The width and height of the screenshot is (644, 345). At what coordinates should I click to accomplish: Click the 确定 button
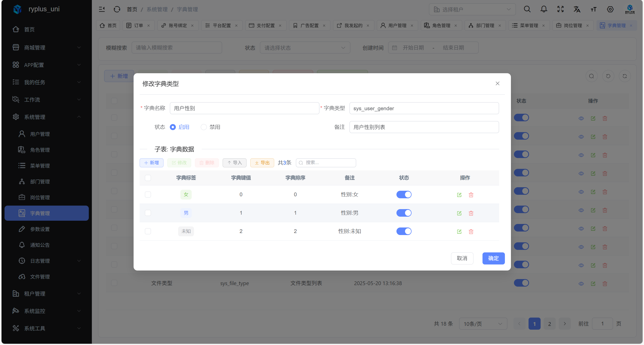point(493,258)
